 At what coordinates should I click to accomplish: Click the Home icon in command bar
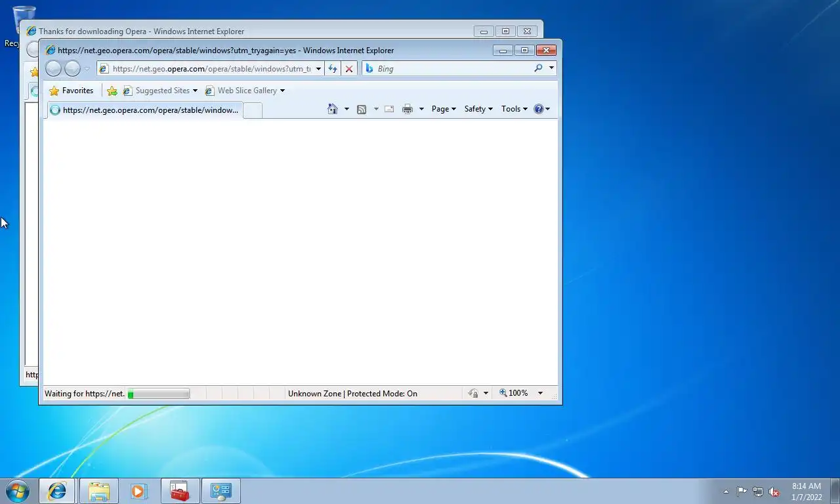click(333, 109)
